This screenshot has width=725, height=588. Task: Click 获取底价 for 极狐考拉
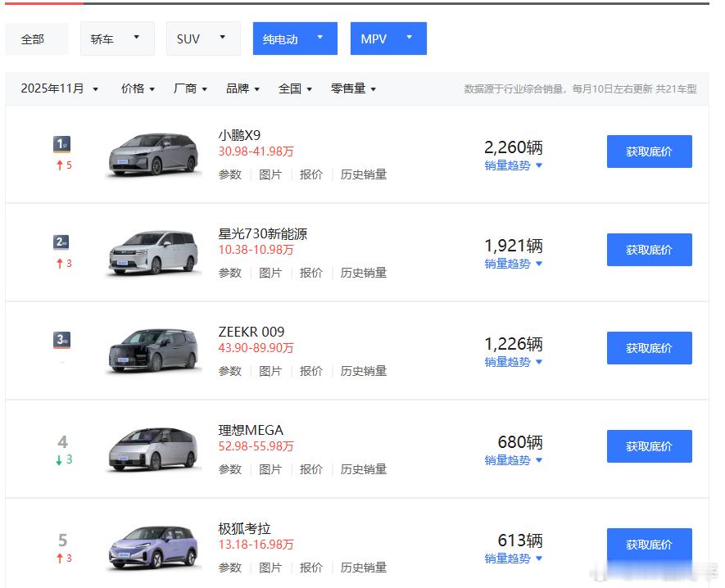coord(649,545)
